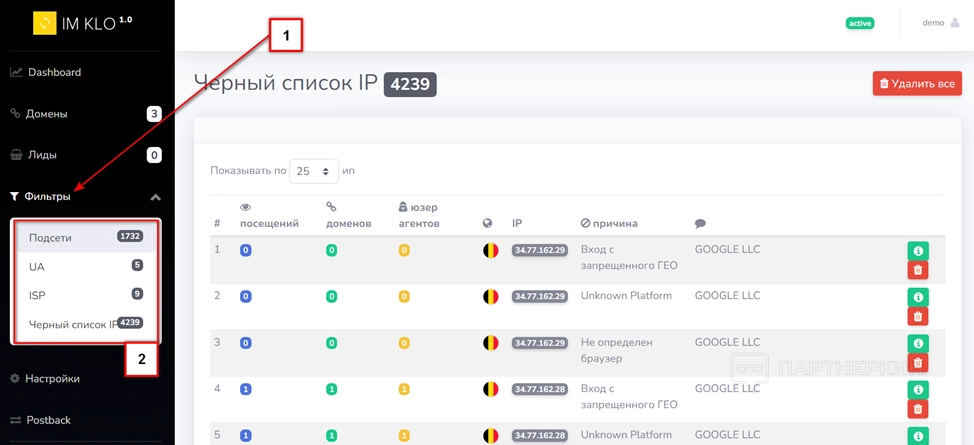Viewport: 974px width, 445px height.
Task: Click the IM KLO yellow logo icon
Action: [45, 23]
